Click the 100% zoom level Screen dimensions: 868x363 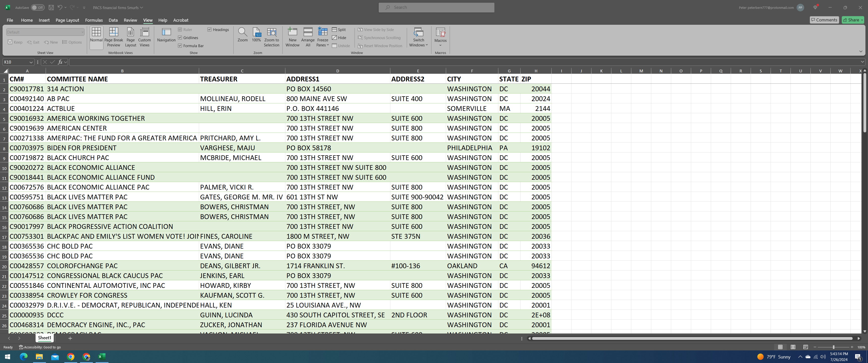point(861,347)
